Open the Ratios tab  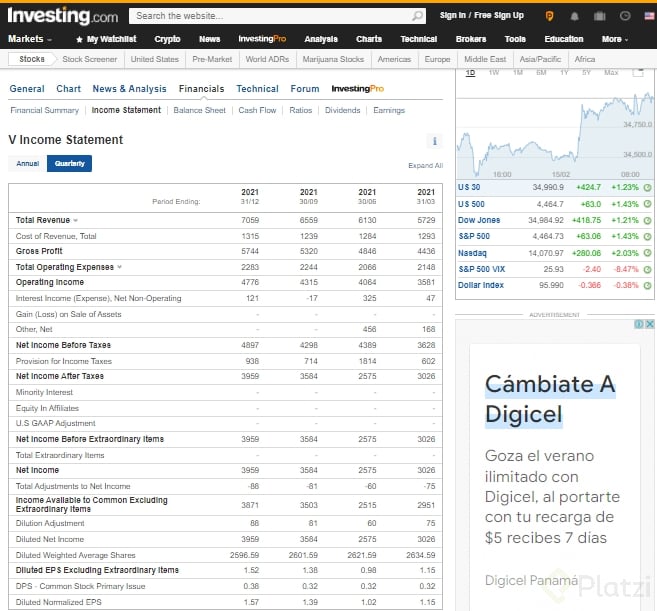(300, 110)
